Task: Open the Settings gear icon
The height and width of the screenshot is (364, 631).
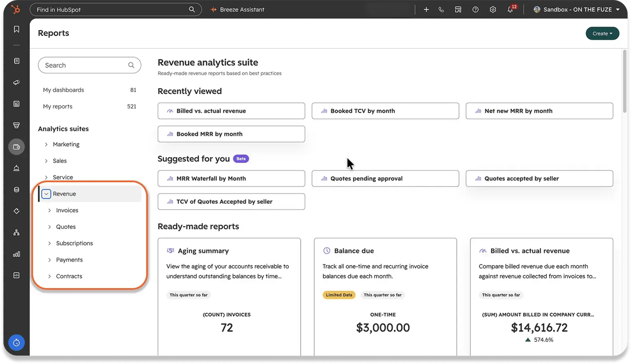Action: click(x=492, y=9)
